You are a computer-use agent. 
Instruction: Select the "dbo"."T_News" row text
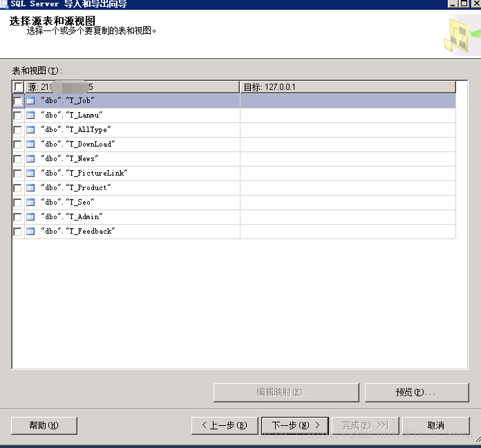(x=70, y=159)
